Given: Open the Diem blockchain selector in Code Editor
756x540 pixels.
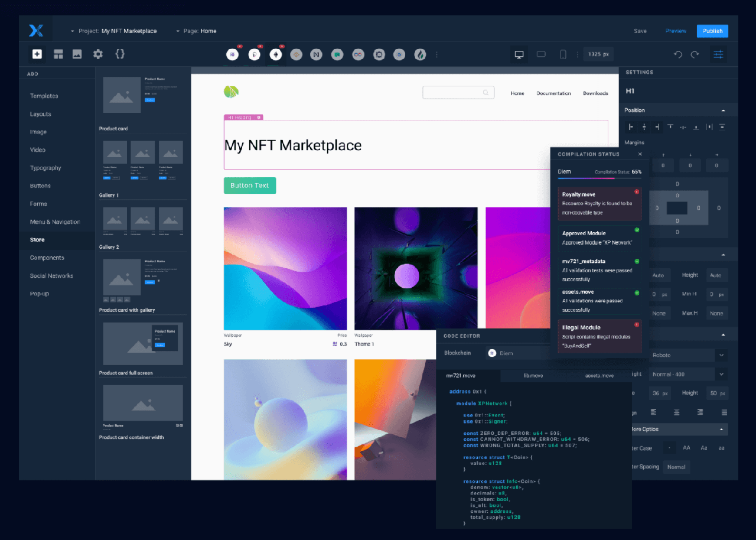Looking at the screenshot, I should coord(519,353).
